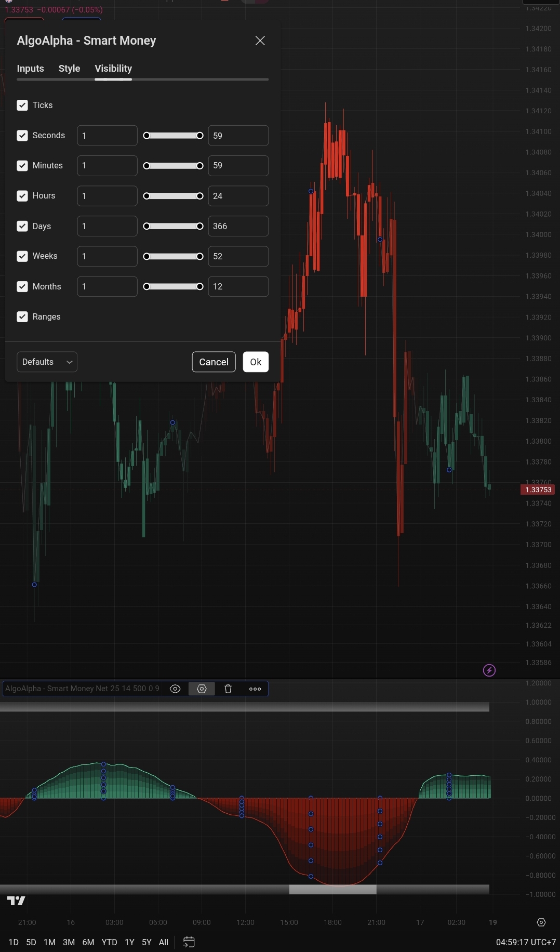Click the Minutes range slider right handle
Image resolution: width=560 pixels, height=952 pixels.
click(x=199, y=166)
